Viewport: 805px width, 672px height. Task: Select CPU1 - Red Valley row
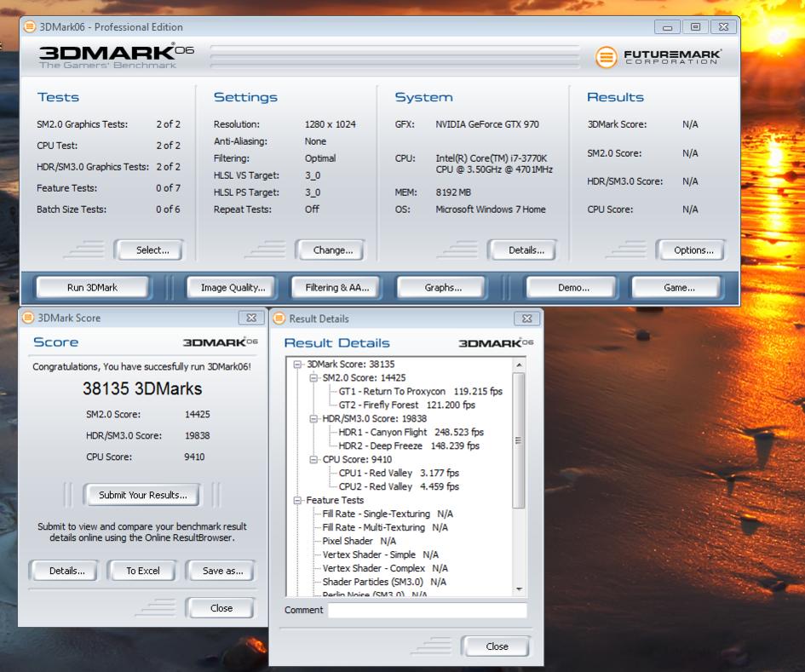click(x=399, y=473)
